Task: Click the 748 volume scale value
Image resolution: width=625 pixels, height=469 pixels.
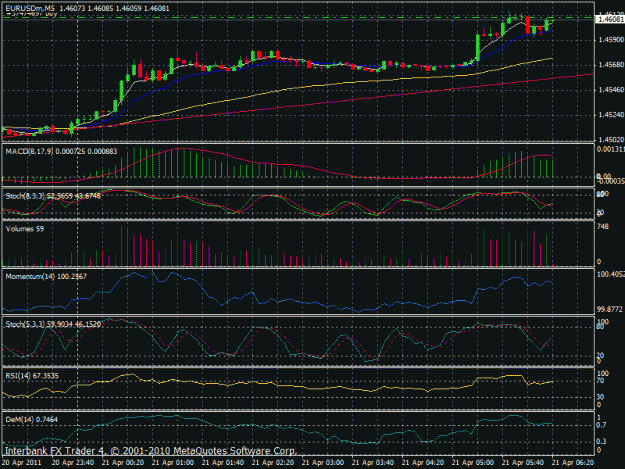Action: (603, 227)
